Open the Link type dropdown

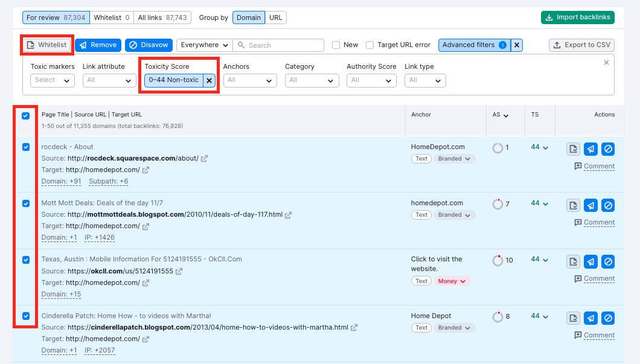pyautogui.click(x=425, y=80)
